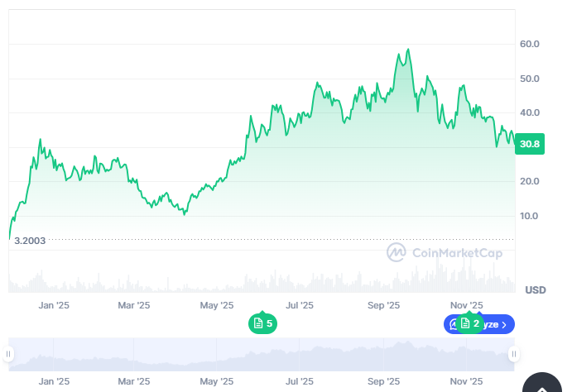Open the green news badge showing 5

[x=262, y=323]
